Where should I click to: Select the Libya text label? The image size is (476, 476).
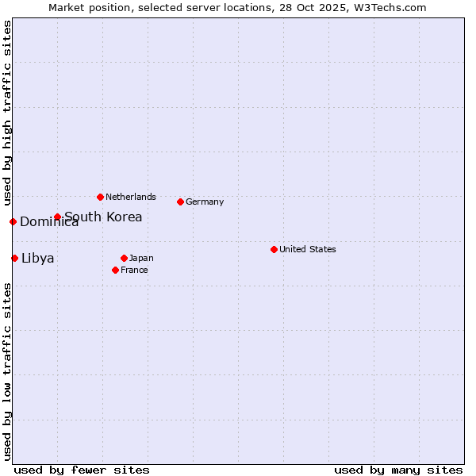38,258
